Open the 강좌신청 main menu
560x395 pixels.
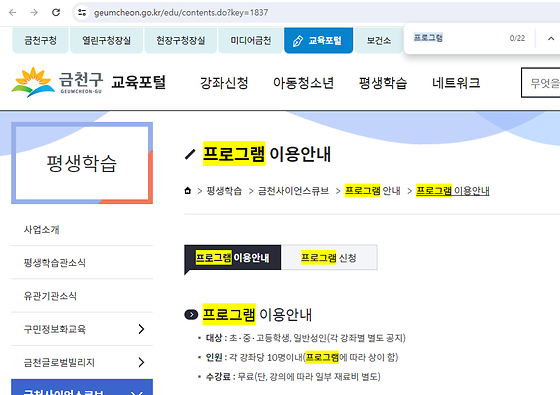(224, 83)
